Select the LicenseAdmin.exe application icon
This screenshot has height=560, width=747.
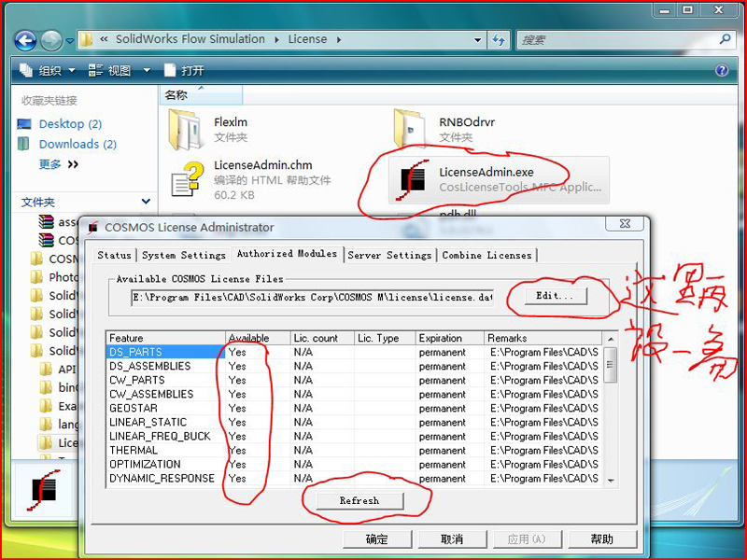pos(413,180)
